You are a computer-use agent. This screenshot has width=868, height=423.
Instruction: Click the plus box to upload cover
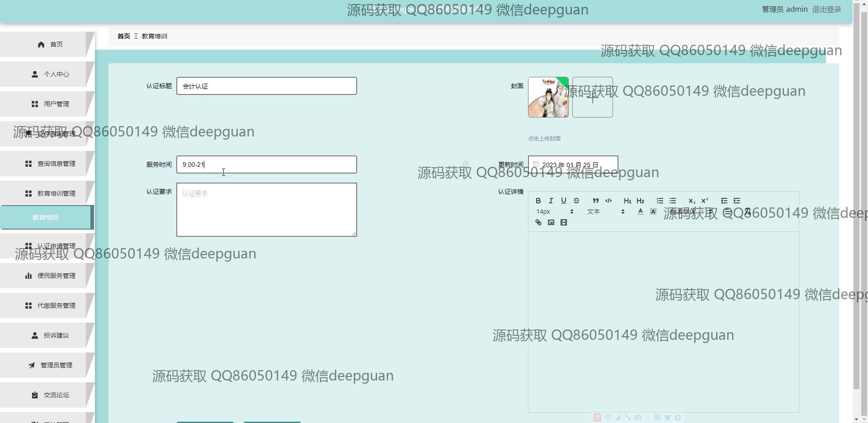[593, 97]
